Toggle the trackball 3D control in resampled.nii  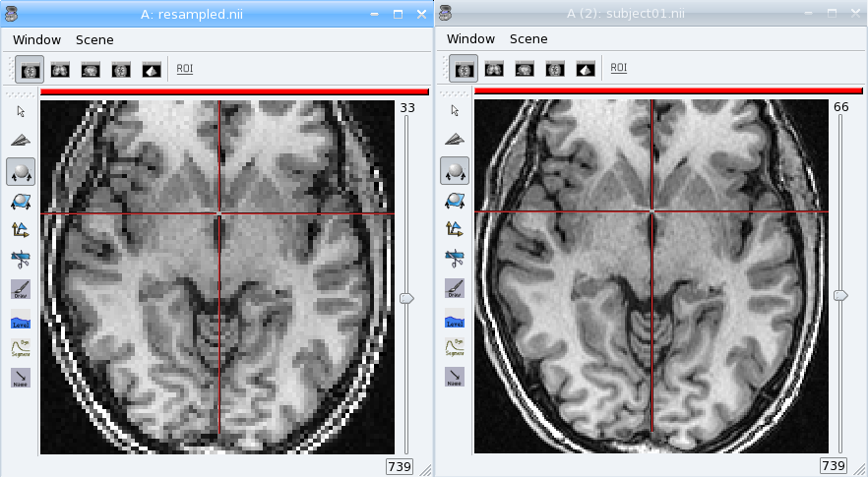point(21,171)
